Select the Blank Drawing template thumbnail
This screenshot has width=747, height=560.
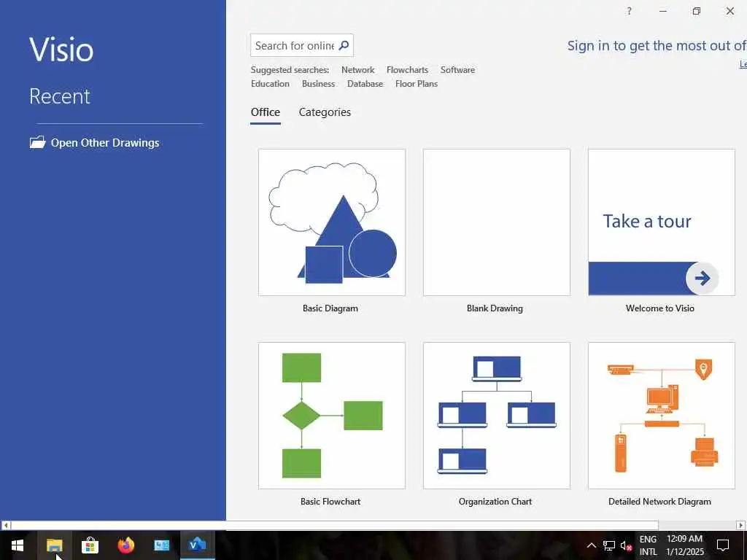click(x=496, y=222)
